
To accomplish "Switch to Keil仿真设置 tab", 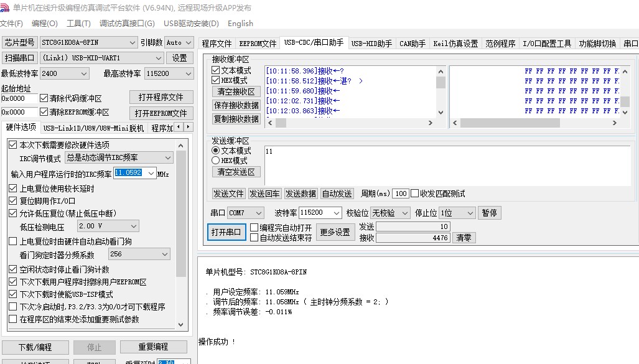I will (x=455, y=43).
